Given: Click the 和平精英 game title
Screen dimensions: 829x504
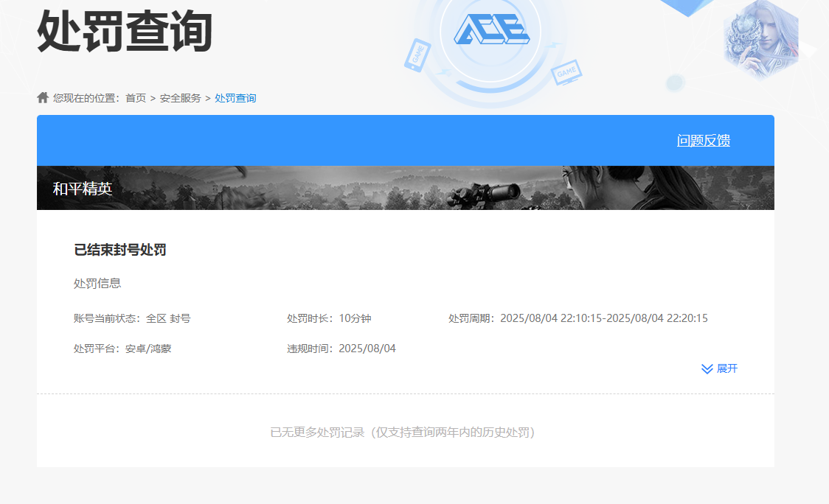Looking at the screenshot, I should coord(83,189).
